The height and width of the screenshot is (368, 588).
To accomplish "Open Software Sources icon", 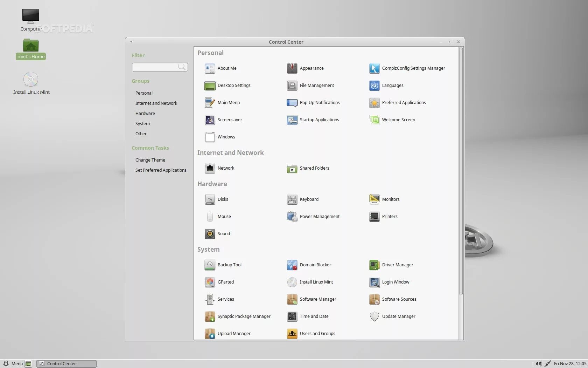I will [x=374, y=299].
